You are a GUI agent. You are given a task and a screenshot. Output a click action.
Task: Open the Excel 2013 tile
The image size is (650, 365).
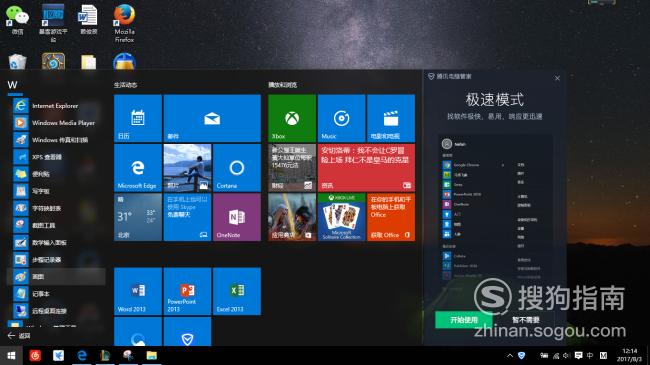tap(237, 291)
